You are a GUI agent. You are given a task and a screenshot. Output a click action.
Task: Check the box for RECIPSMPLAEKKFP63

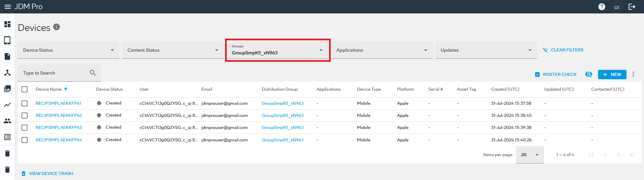(24, 128)
